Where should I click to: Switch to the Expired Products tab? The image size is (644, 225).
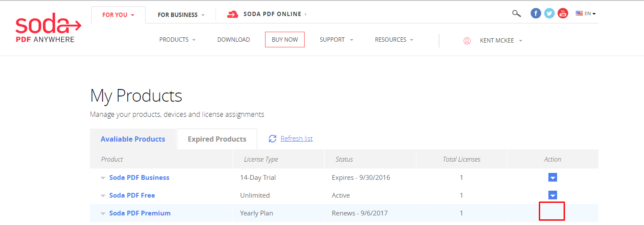click(217, 139)
